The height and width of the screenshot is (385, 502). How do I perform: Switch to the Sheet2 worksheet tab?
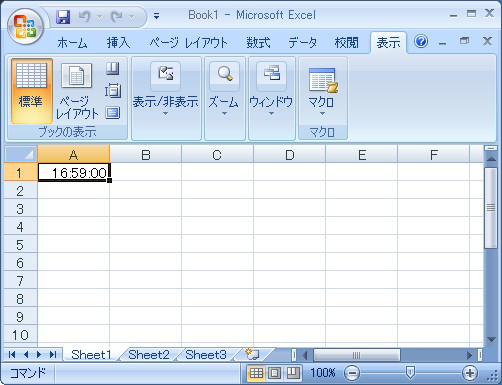(149, 354)
